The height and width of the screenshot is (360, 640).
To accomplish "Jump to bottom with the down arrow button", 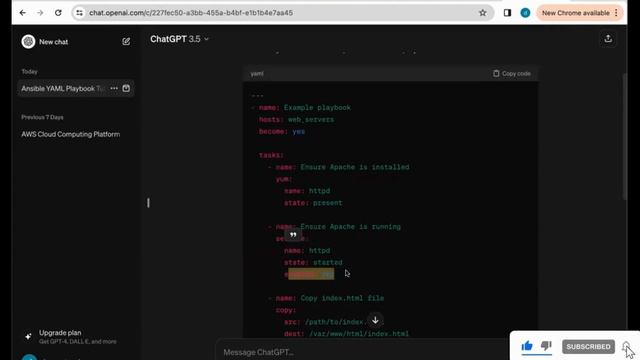I will 375,320.
